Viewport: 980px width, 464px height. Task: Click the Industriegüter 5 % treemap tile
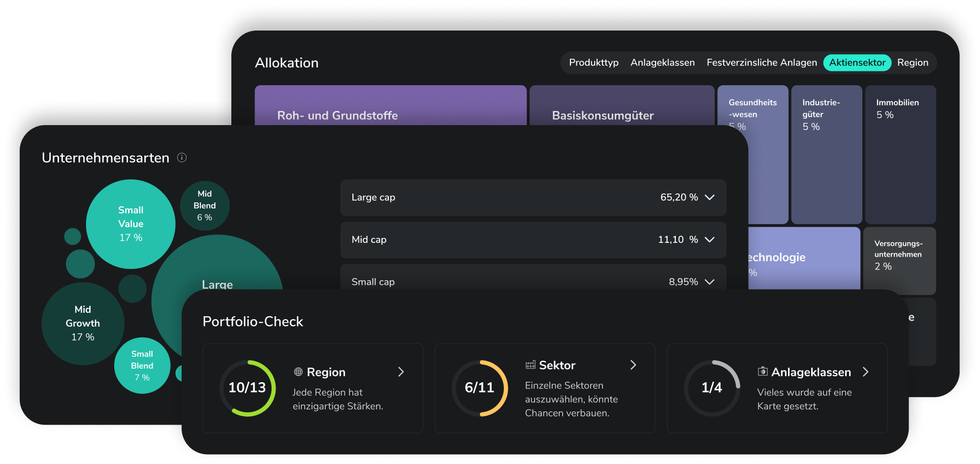tap(826, 155)
